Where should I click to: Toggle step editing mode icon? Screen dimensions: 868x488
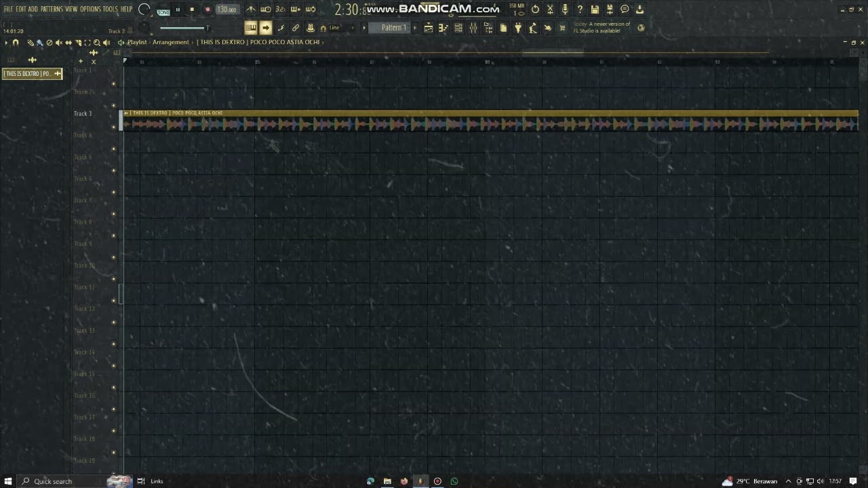click(281, 28)
